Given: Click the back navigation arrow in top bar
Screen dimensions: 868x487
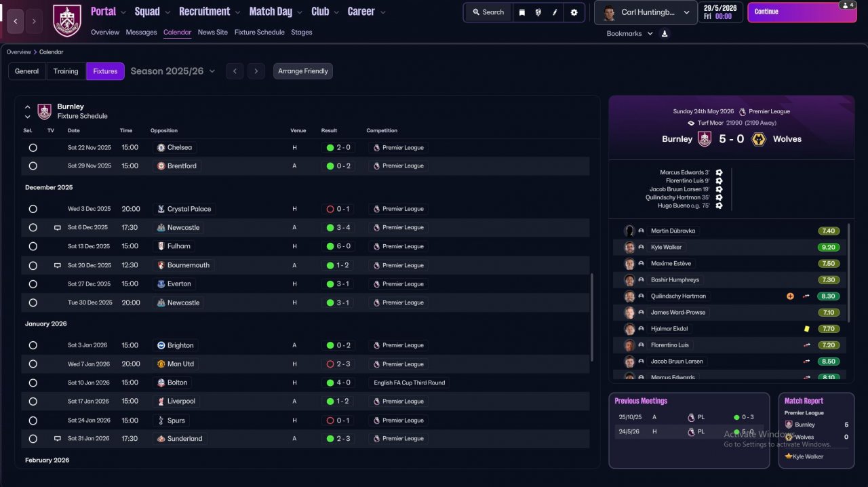Looking at the screenshot, I should pyautogui.click(x=16, y=21).
